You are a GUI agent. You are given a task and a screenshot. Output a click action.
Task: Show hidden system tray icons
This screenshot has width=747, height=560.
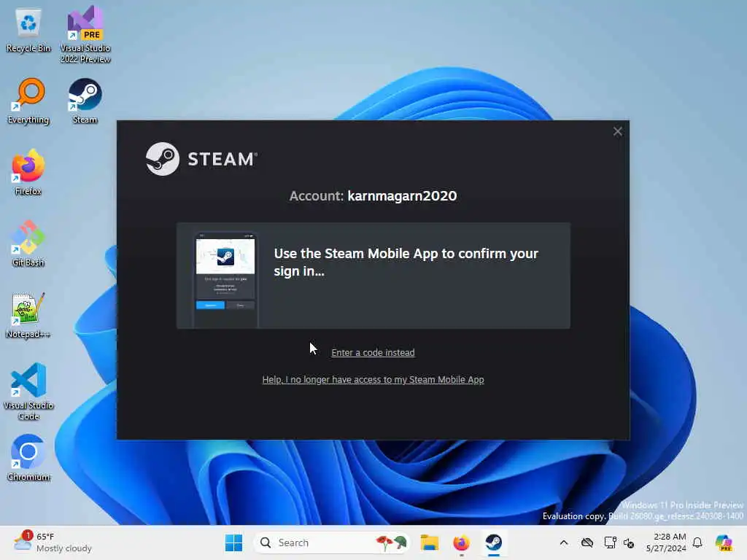point(564,542)
